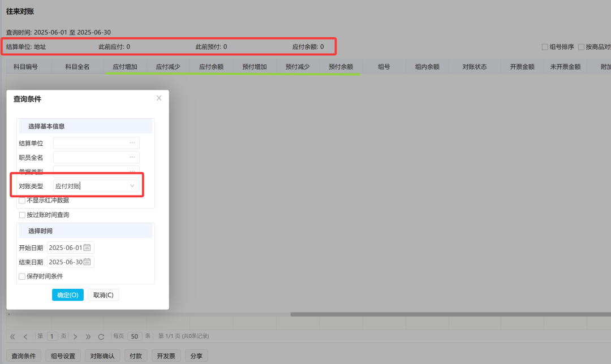Open calendar icon for 结束日期
The image size is (611, 364).
click(87, 262)
